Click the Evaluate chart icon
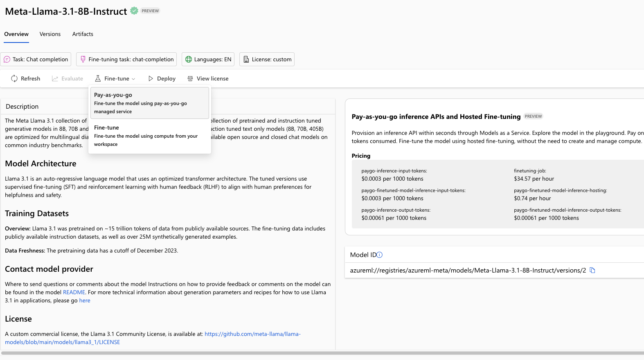 pos(55,78)
